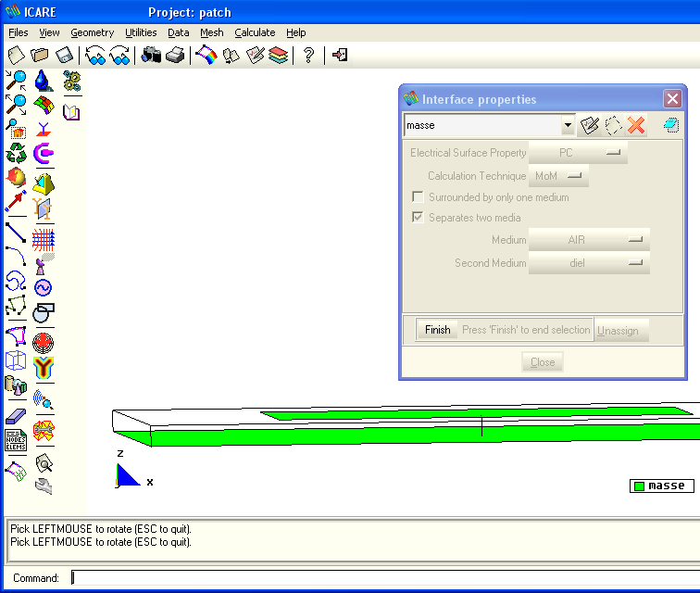
Task: Click the blue sine wave source icon
Action: click(x=44, y=288)
